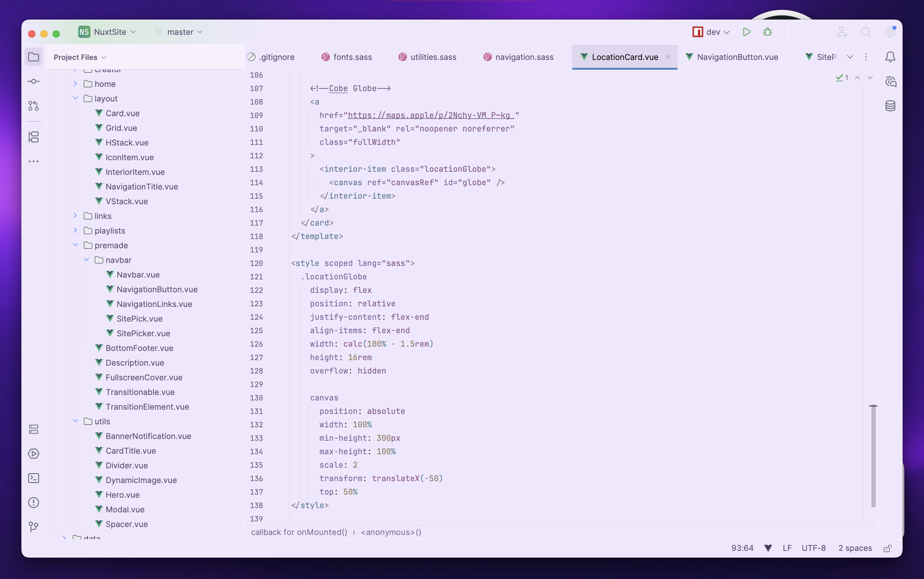Image resolution: width=924 pixels, height=579 pixels.
Task: Click line number 120 in the gutter
Action: coord(256,263)
